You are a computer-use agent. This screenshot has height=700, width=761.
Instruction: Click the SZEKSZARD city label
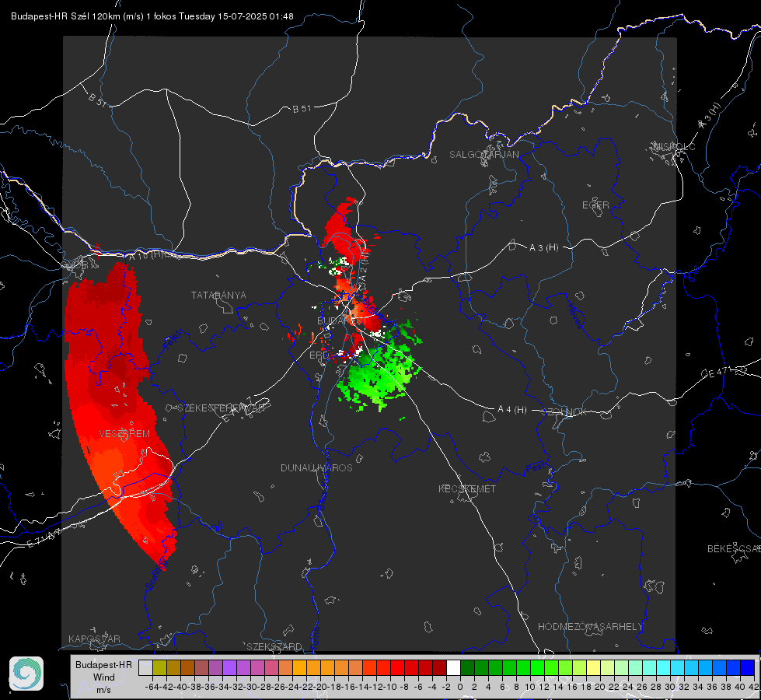(274, 646)
